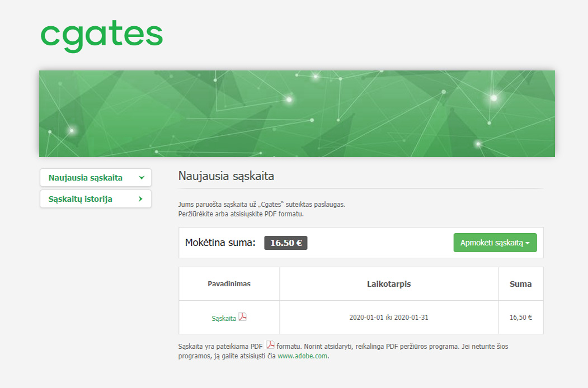588x388 pixels.
Task: Go to Sąskaitų istorija section
Action: 96,198
